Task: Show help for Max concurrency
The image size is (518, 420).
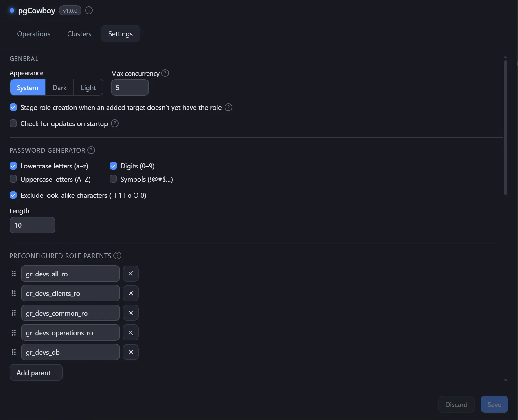Action: pyautogui.click(x=165, y=73)
